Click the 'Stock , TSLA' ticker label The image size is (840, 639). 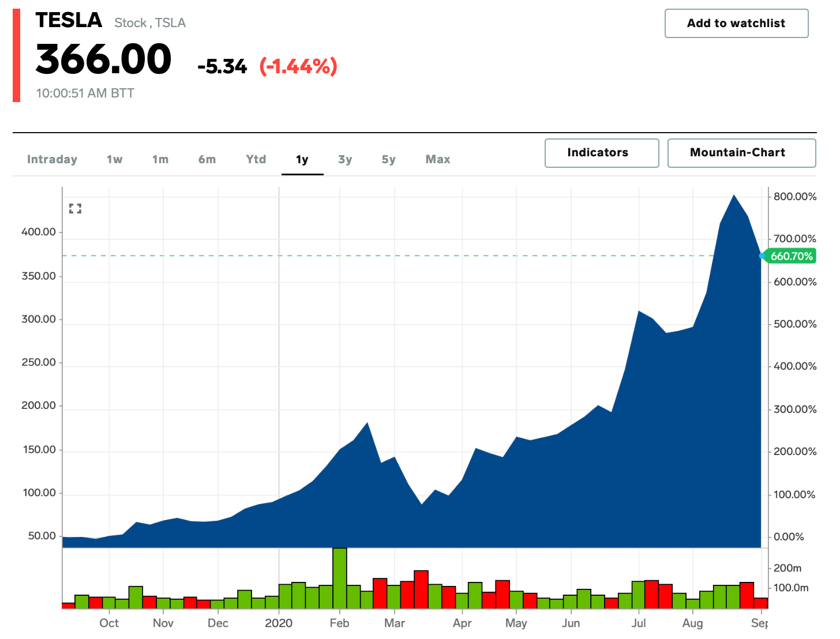(150, 23)
